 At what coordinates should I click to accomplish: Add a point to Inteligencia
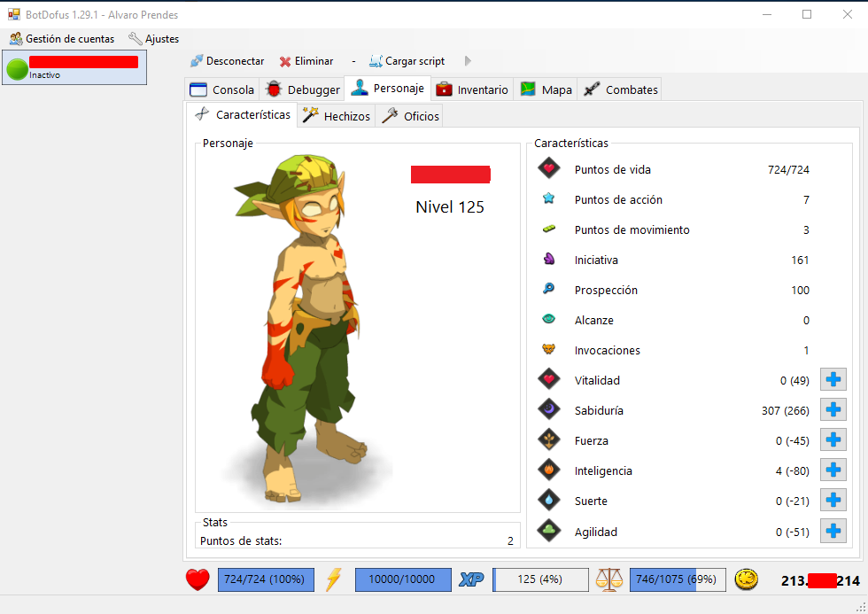[x=833, y=470]
